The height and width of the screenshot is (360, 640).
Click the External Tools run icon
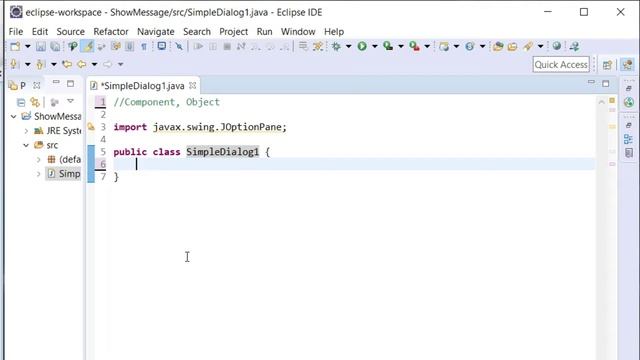(x=414, y=46)
